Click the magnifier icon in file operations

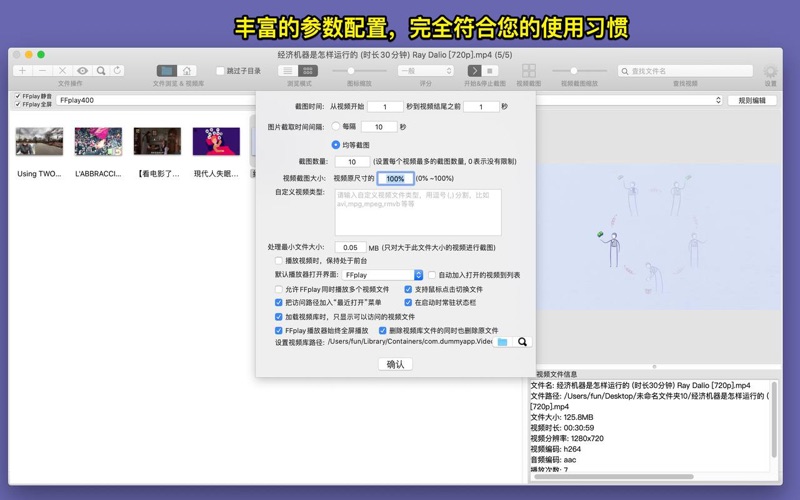(x=101, y=70)
